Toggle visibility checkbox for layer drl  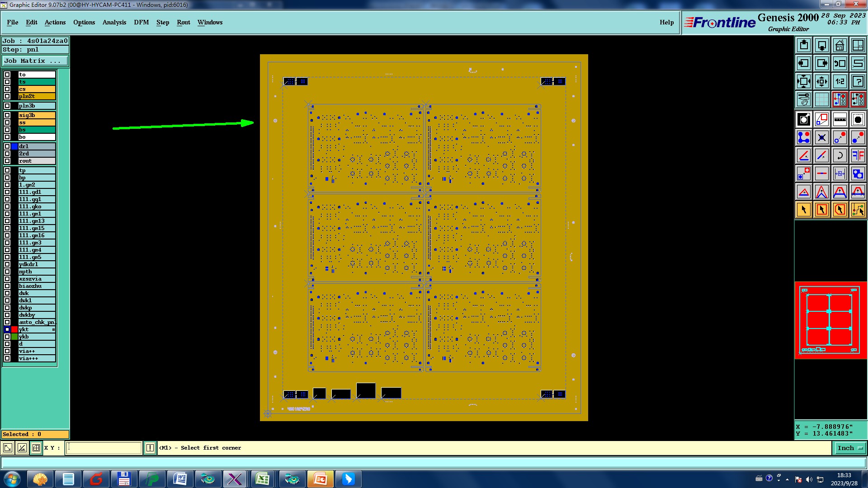point(7,146)
